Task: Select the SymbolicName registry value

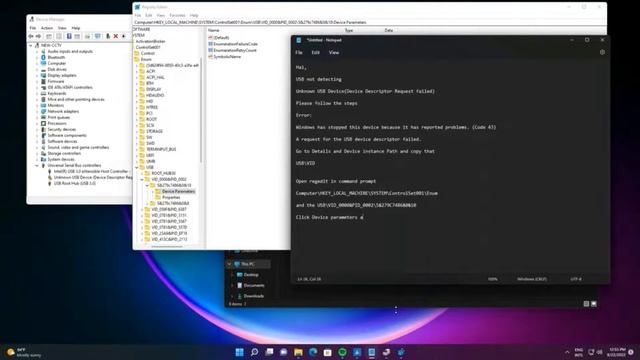Action: pyautogui.click(x=227, y=57)
